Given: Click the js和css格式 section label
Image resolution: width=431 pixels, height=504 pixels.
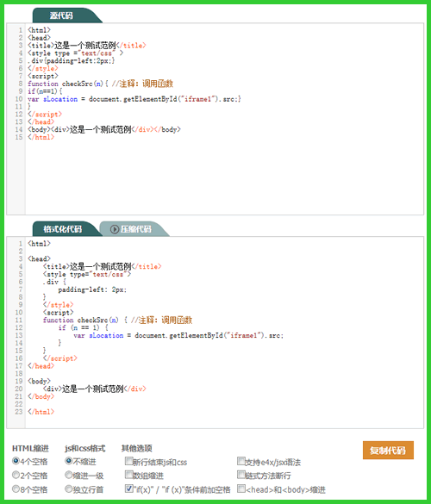Looking at the screenshot, I should (85, 448).
